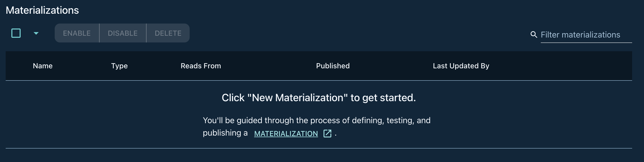This screenshot has height=162, width=644.
Task: Sort by the Type column header
Action: 119,66
